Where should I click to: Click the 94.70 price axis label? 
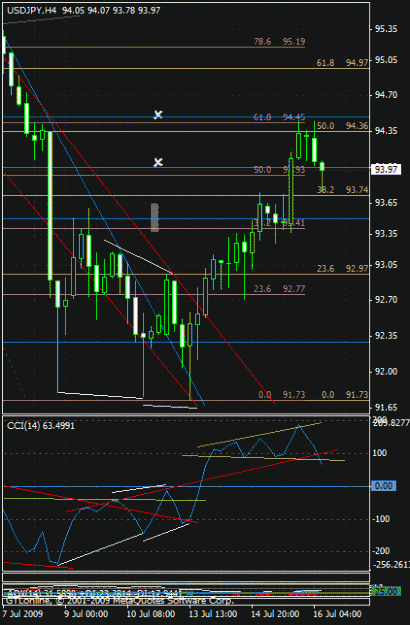pyautogui.click(x=386, y=95)
